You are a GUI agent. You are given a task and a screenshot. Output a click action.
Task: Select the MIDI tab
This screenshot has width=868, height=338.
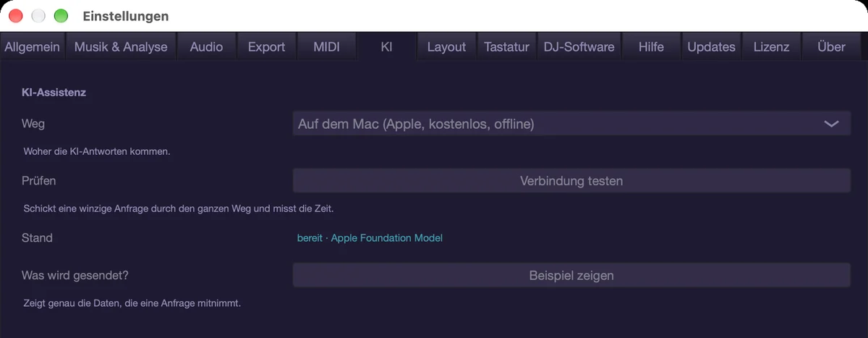tap(326, 46)
